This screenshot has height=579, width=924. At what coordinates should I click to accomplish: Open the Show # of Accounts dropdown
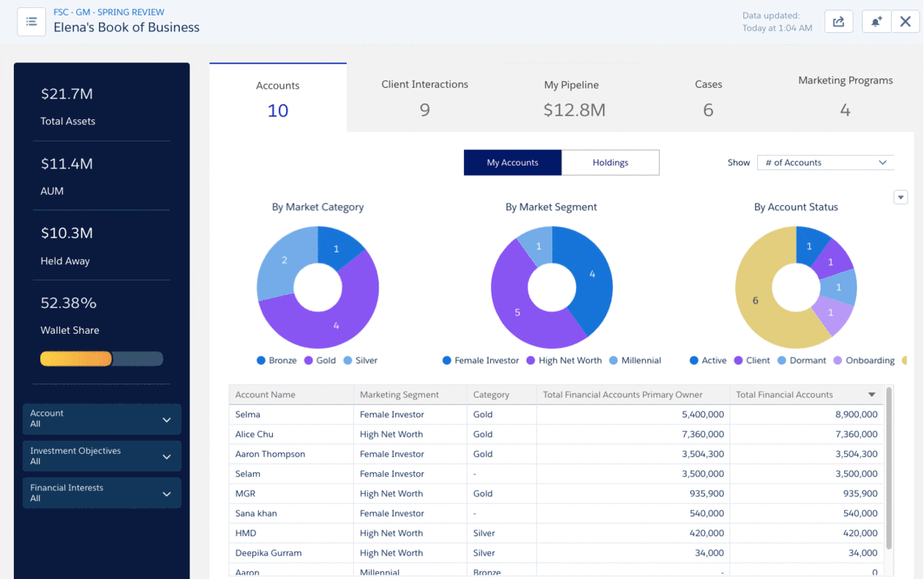(825, 163)
